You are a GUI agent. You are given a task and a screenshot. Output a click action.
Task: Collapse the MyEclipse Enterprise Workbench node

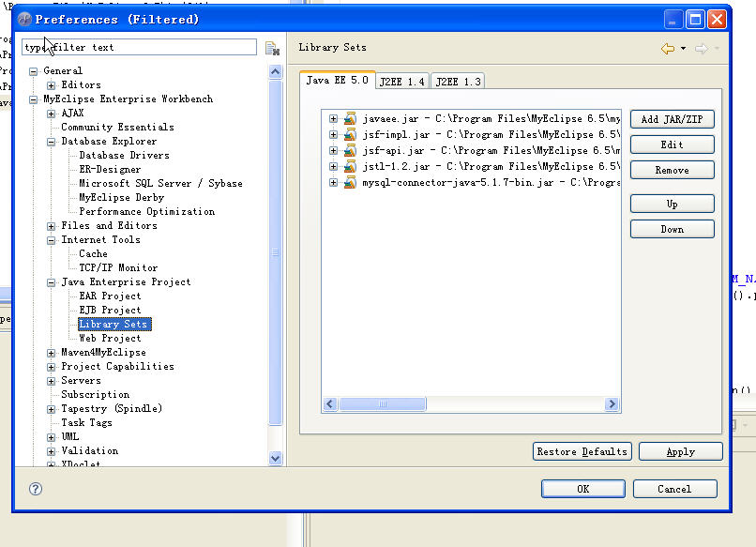coord(33,99)
